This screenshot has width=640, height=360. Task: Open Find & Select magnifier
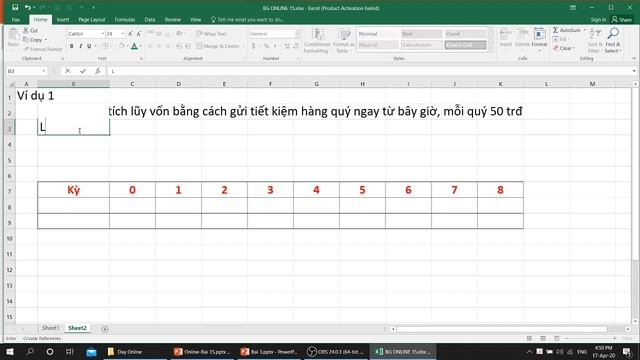[613, 40]
